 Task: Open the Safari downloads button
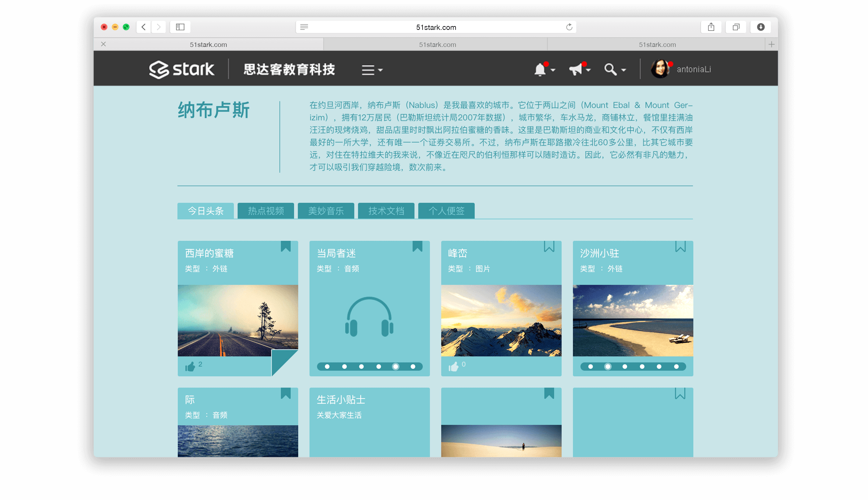click(x=760, y=27)
